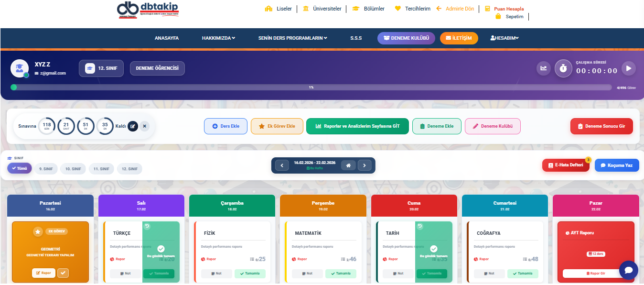Open the Senin Ders Programların dropdown
The image size is (644, 285).
coord(292,38)
